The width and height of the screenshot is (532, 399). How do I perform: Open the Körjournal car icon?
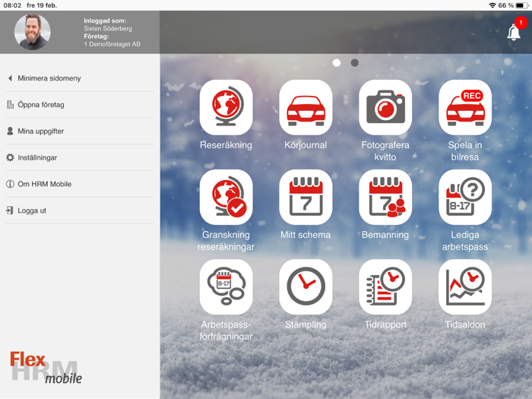(x=306, y=108)
